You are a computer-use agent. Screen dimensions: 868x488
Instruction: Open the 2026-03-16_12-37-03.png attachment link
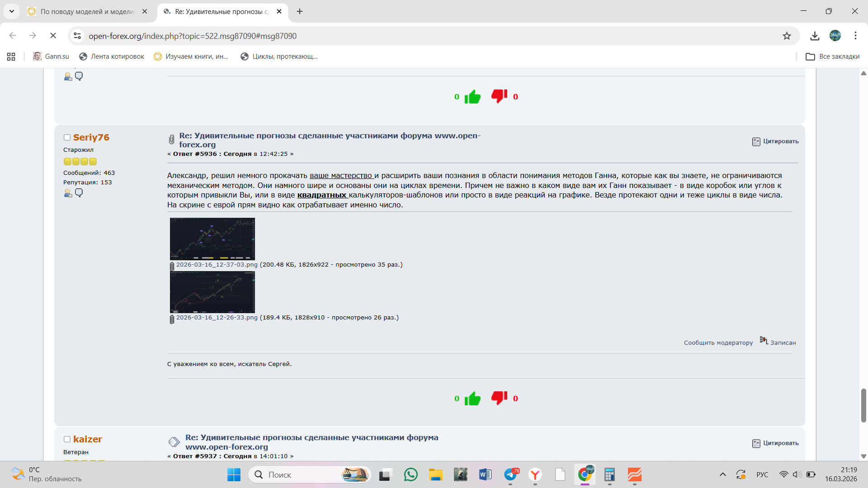[217, 265]
